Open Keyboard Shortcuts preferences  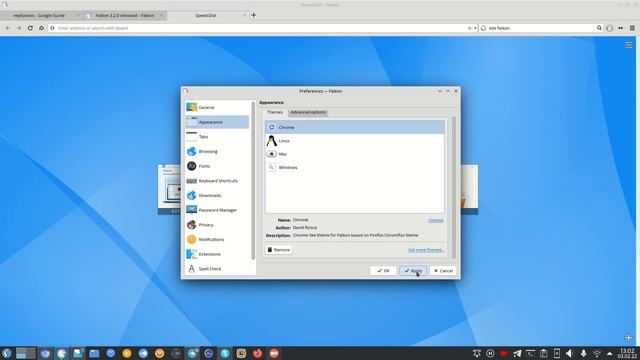[x=217, y=181]
